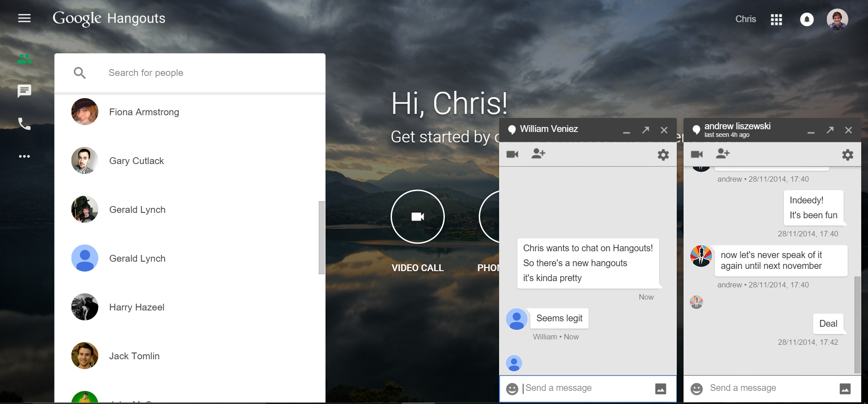This screenshot has height=404, width=868.
Task: Select Gerald Lynch with photo avatar
Action: [x=190, y=210]
